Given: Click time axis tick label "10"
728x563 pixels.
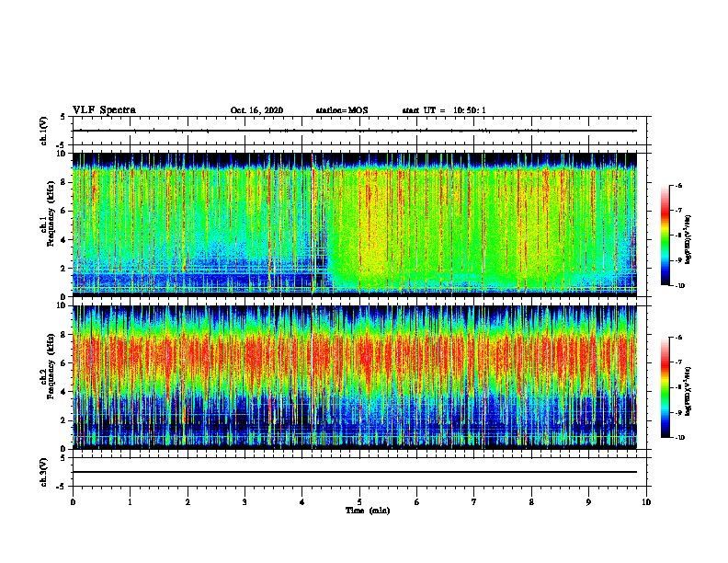Looking at the screenshot, I should (646, 502).
